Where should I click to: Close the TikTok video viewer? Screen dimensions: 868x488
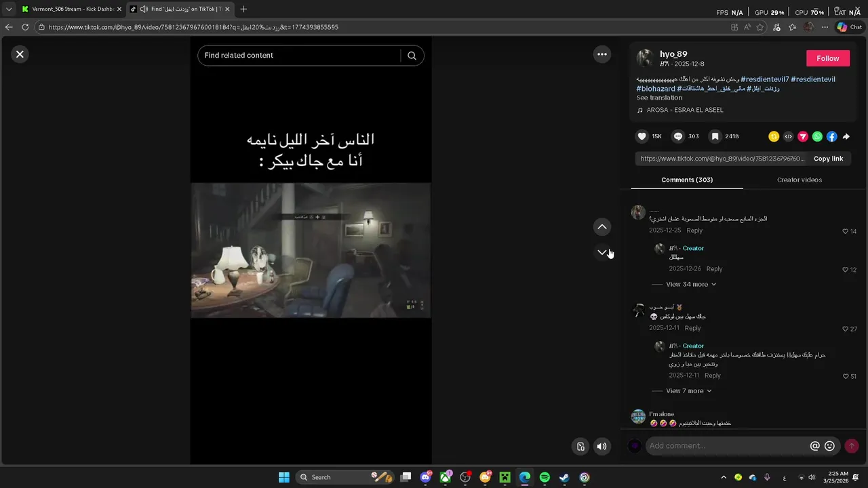click(20, 54)
